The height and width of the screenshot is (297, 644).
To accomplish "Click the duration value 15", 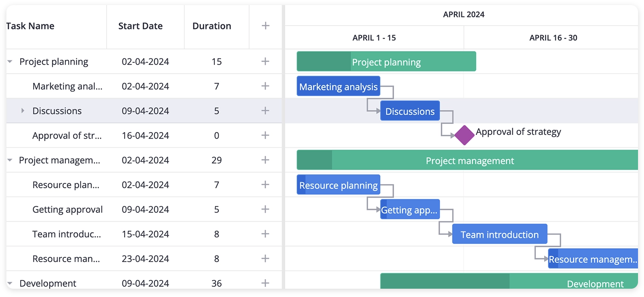I will point(217,62).
